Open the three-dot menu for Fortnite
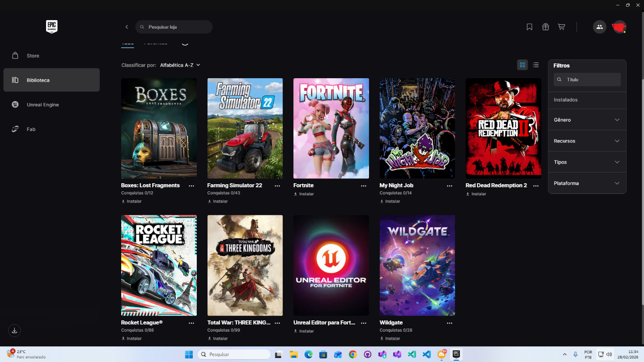 [x=364, y=185]
